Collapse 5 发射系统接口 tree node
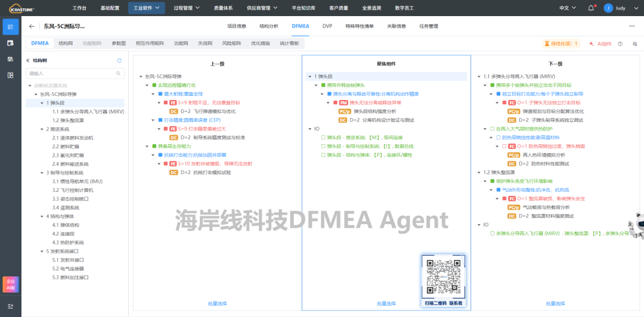The height and width of the screenshot is (317, 644). pyautogui.click(x=42, y=251)
